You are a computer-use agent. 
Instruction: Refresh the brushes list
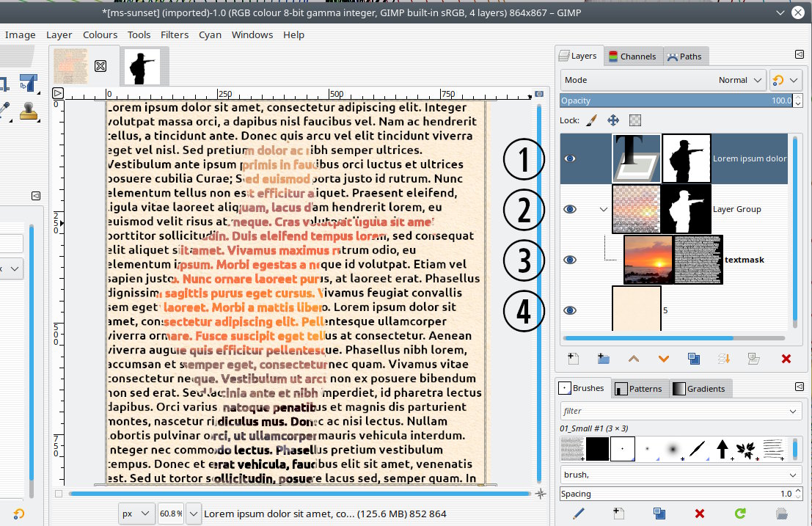(740, 513)
